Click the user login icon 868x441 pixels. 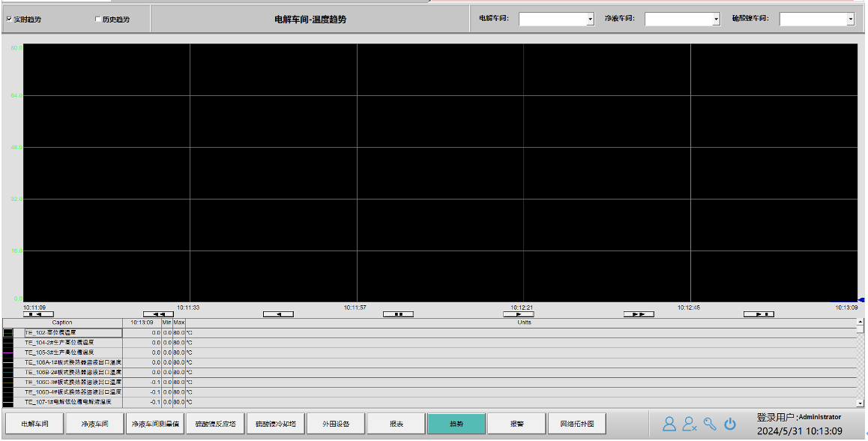point(669,424)
